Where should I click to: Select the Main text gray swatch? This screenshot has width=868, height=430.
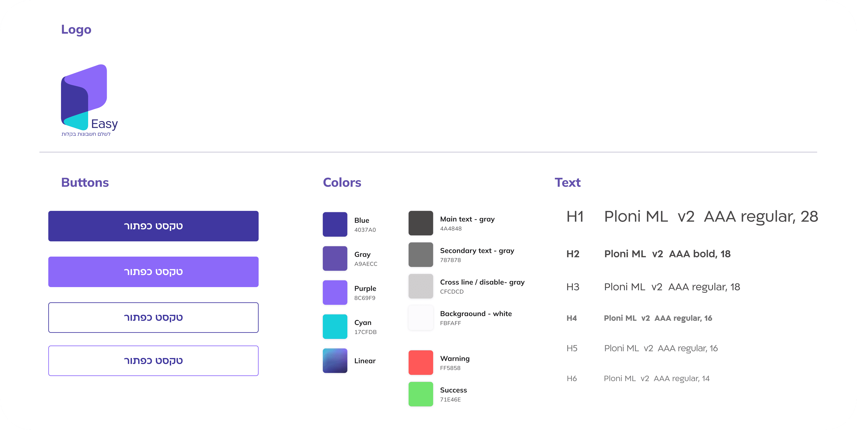420,223
